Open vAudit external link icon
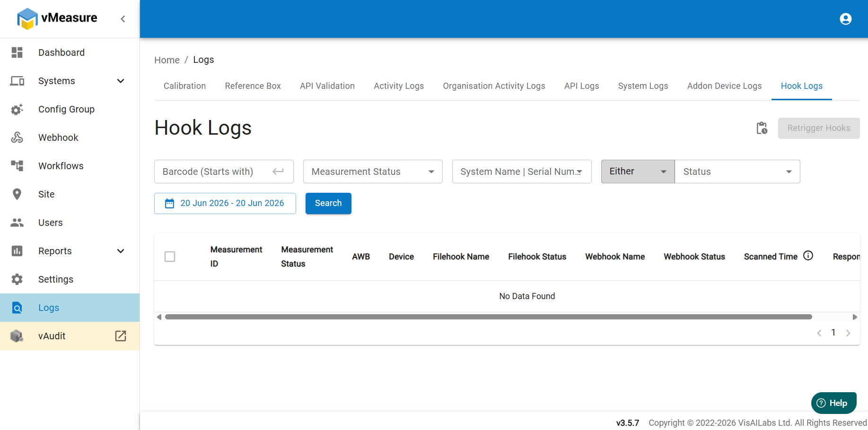This screenshot has width=868, height=430. point(121,336)
